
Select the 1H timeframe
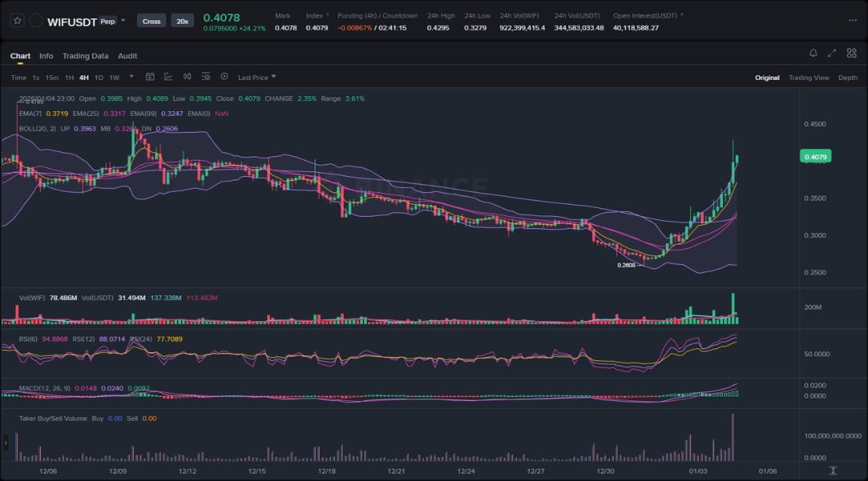tap(69, 77)
